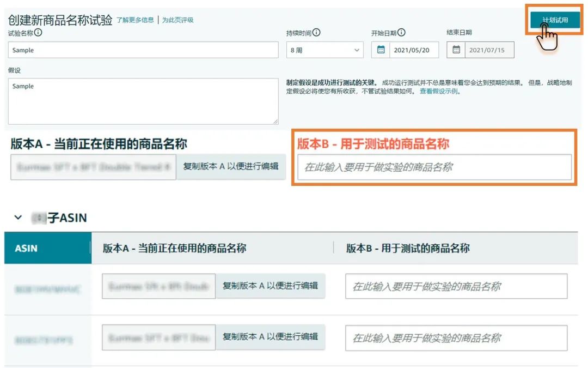
Task: Click the copy button in the first ASIN row
Action: point(271,285)
